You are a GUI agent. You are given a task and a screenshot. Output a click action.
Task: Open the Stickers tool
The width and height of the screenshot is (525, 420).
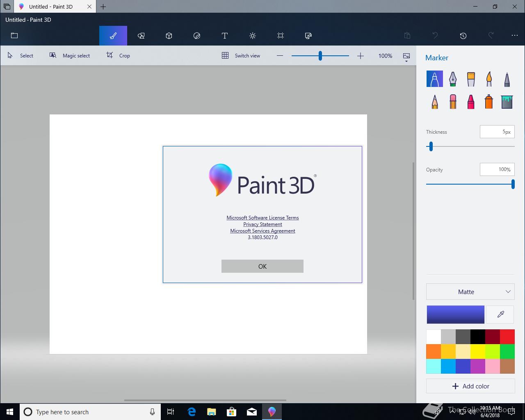tap(197, 36)
